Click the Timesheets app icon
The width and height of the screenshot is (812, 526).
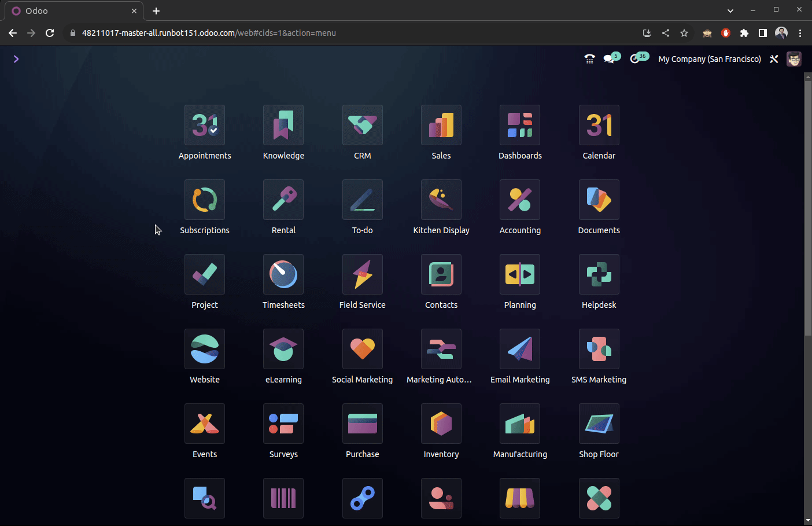coord(283,274)
